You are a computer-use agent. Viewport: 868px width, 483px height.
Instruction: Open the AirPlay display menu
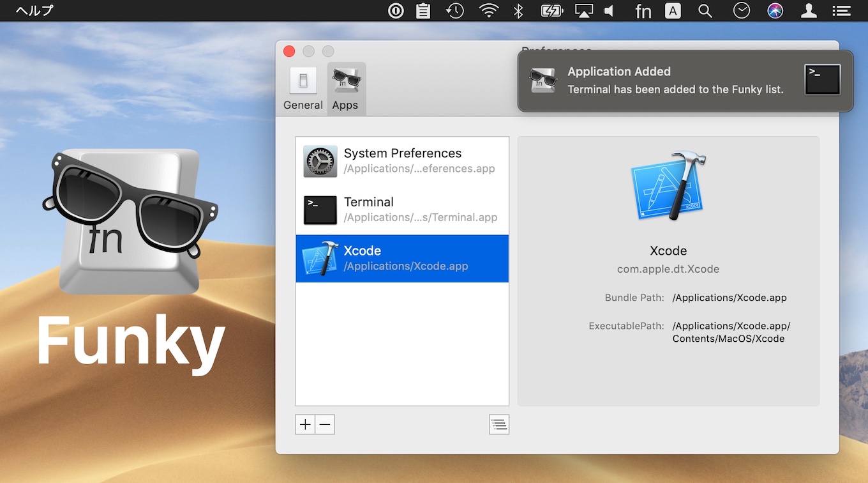584,10
